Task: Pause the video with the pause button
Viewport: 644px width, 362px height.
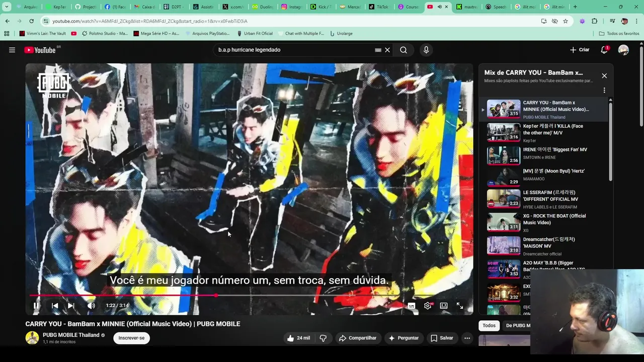Action: pos(36,306)
